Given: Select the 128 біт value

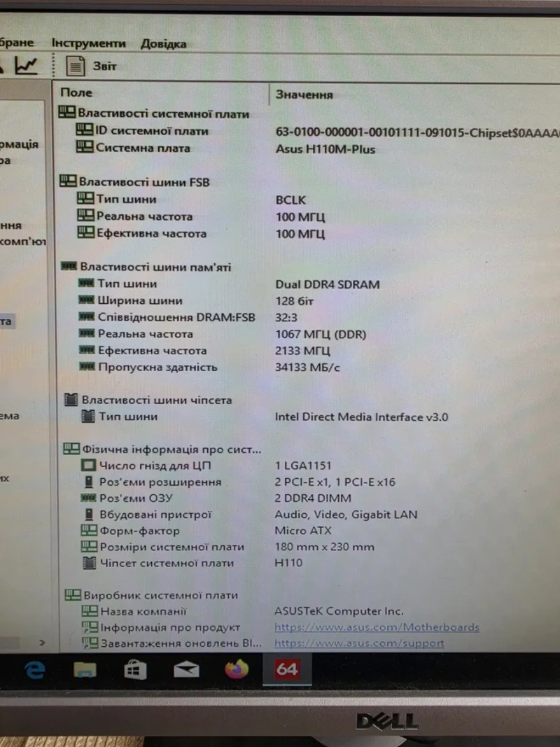Looking at the screenshot, I should [x=294, y=301].
